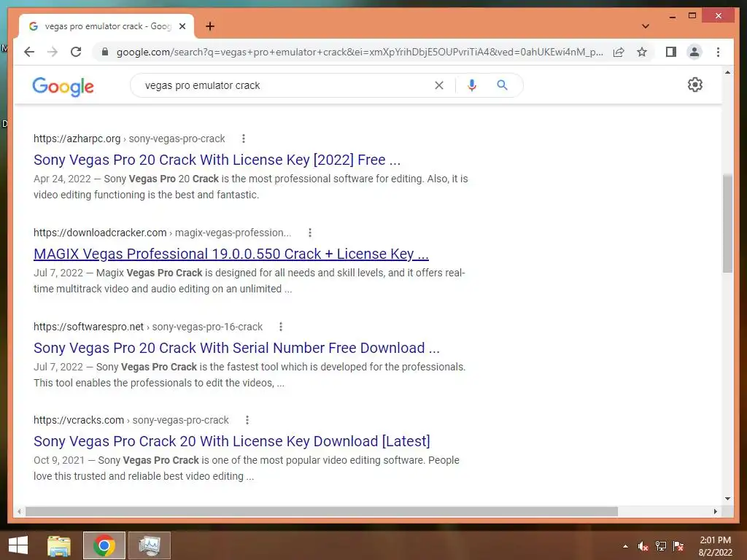The width and height of the screenshot is (747, 560).
Task: Click into the Google search box
Action: point(286,85)
